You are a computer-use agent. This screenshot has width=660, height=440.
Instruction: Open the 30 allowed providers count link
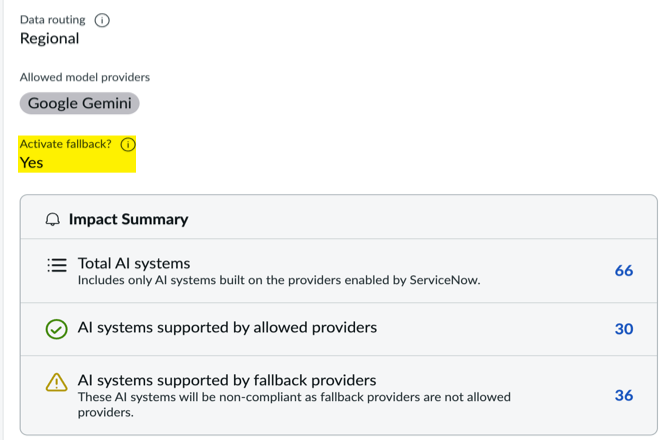624,329
